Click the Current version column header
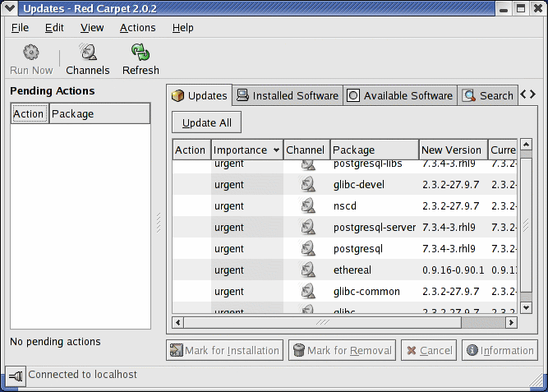Screen dimensions: 548x392 coord(503,150)
